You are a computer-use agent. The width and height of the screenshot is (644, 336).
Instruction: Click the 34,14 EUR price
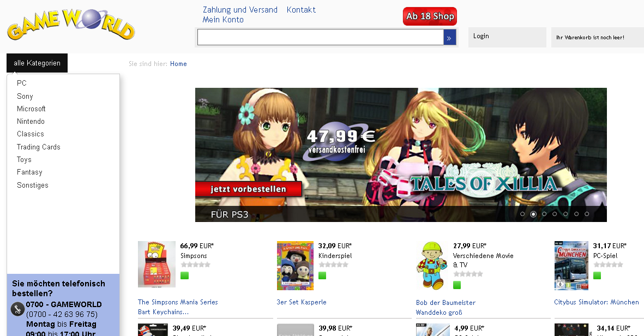pos(613,328)
